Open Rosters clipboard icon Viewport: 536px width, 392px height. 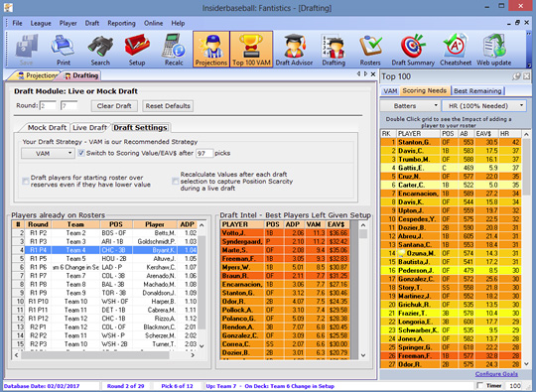click(x=370, y=50)
